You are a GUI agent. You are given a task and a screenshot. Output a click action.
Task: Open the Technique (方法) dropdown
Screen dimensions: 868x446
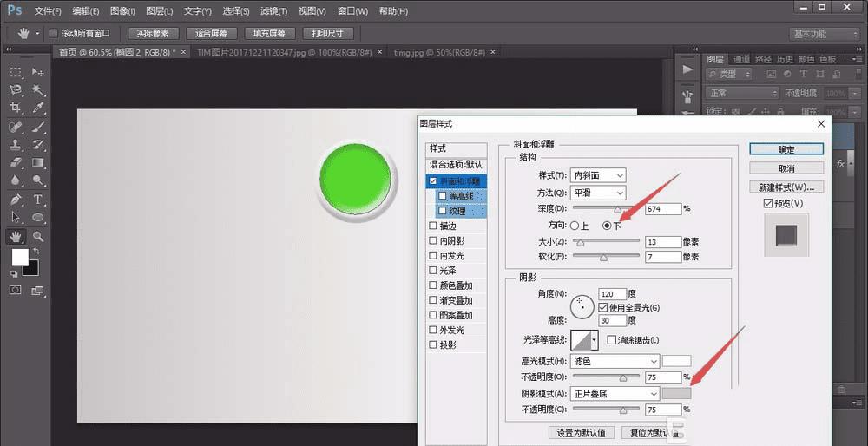click(598, 193)
